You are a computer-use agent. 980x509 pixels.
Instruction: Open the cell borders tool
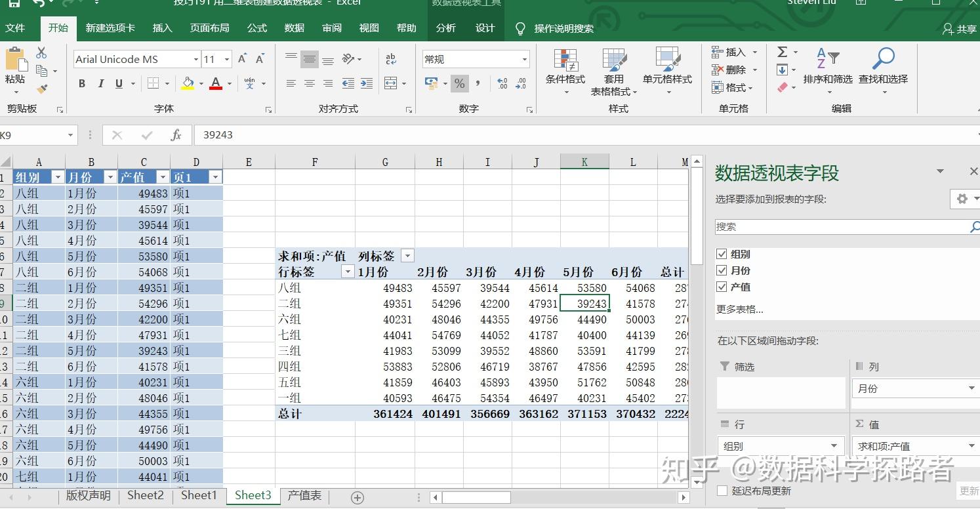153,83
